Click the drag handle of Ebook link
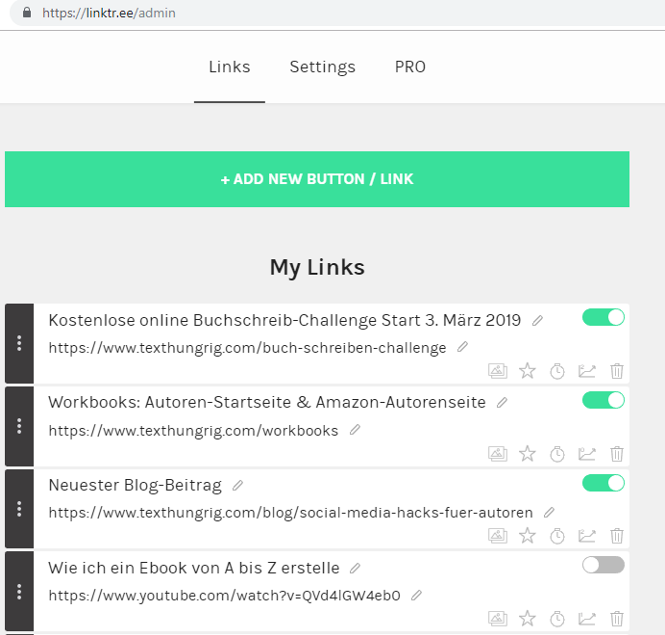The width and height of the screenshot is (665, 635). click(20, 591)
